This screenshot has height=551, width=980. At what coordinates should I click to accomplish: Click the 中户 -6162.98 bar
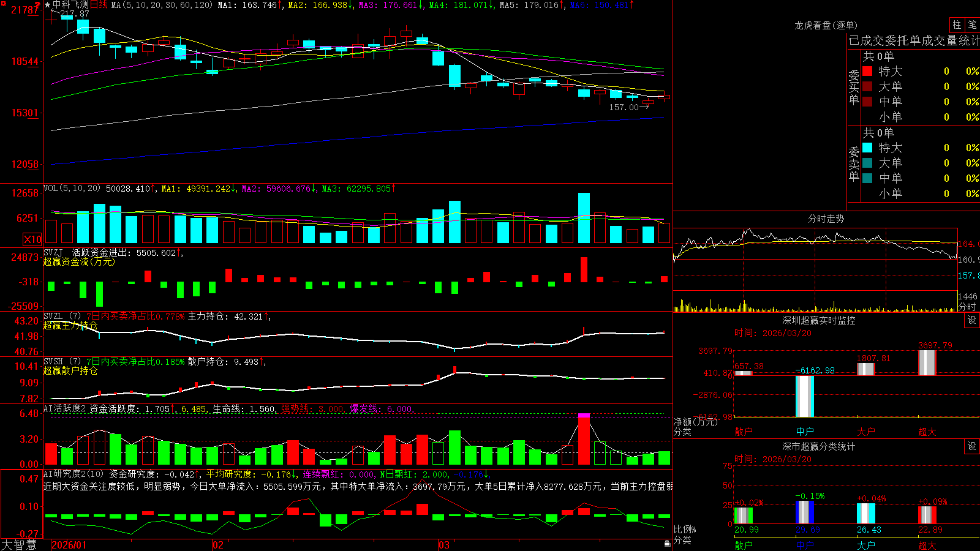805,396
